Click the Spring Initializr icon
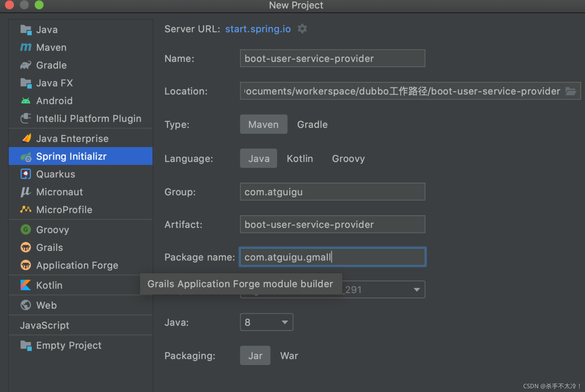 click(x=26, y=157)
